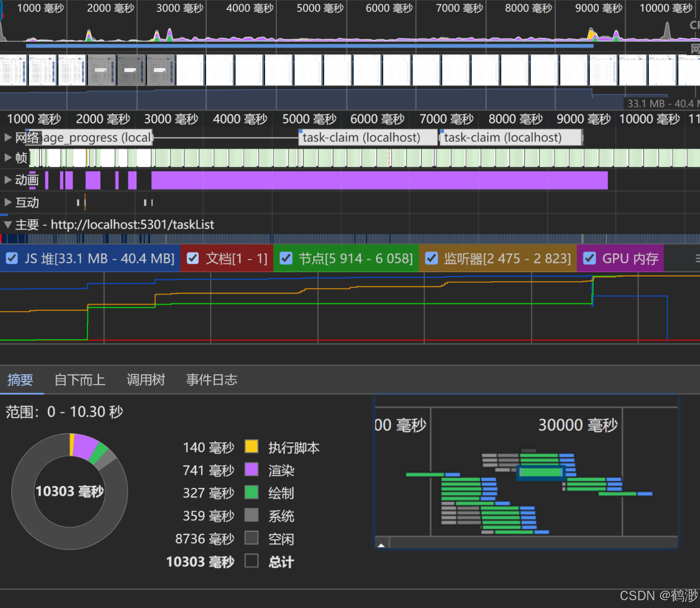Expand the 网络 track
The image size is (700, 608).
[x=8, y=137]
